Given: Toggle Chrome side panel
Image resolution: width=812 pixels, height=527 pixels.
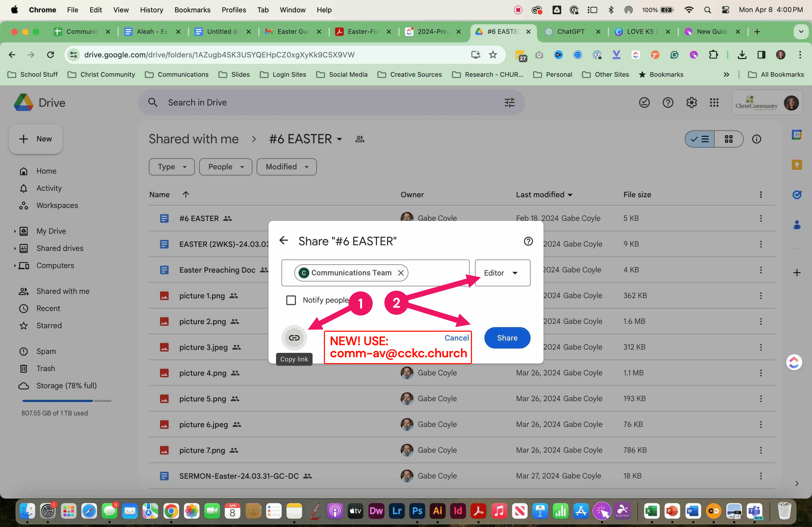Looking at the screenshot, I should pos(761,54).
